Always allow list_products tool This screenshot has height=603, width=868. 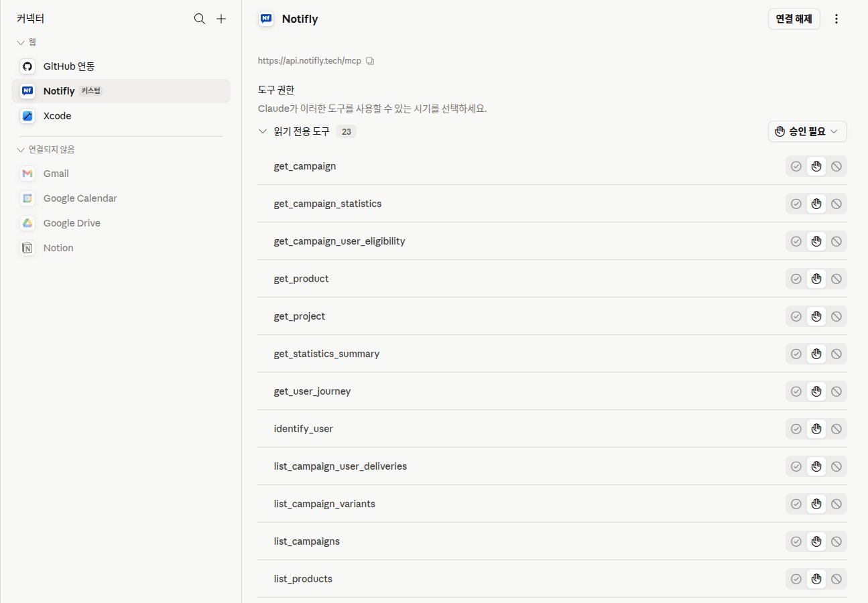[x=796, y=579]
